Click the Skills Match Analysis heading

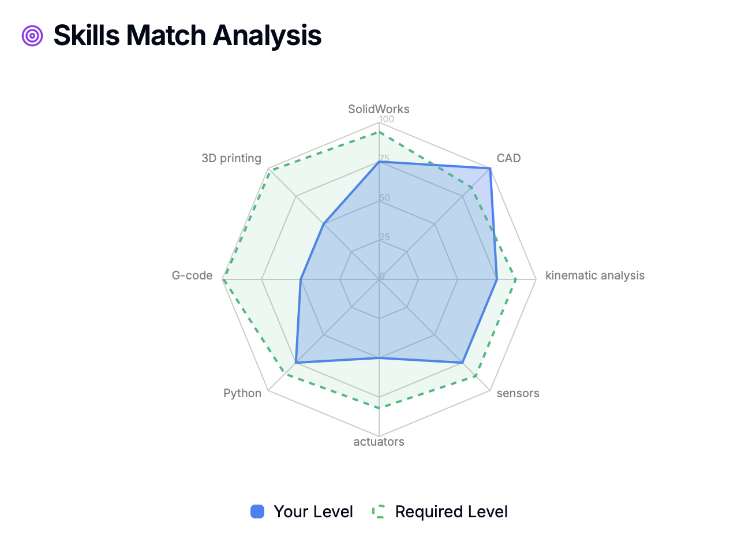pyautogui.click(x=188, y=35)
